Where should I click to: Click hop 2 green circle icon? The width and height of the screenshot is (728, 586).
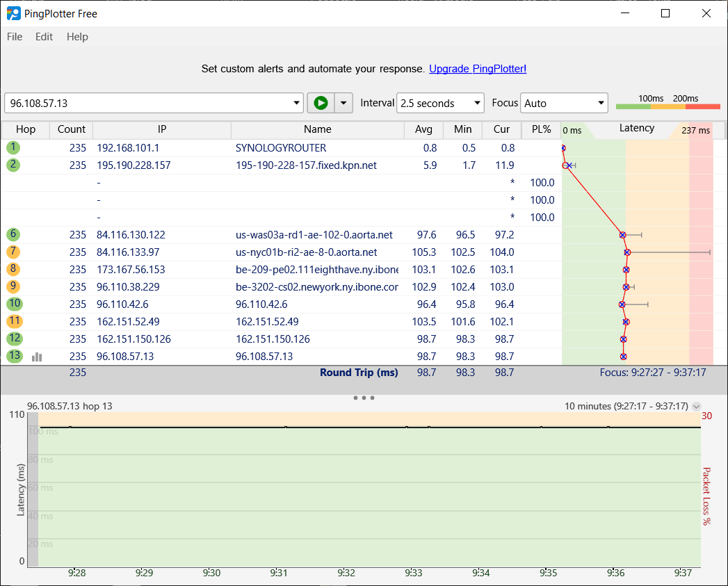tap(14, 165)
